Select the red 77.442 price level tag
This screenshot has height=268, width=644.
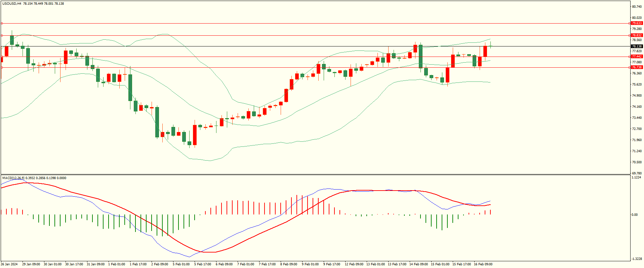point(637,57)
